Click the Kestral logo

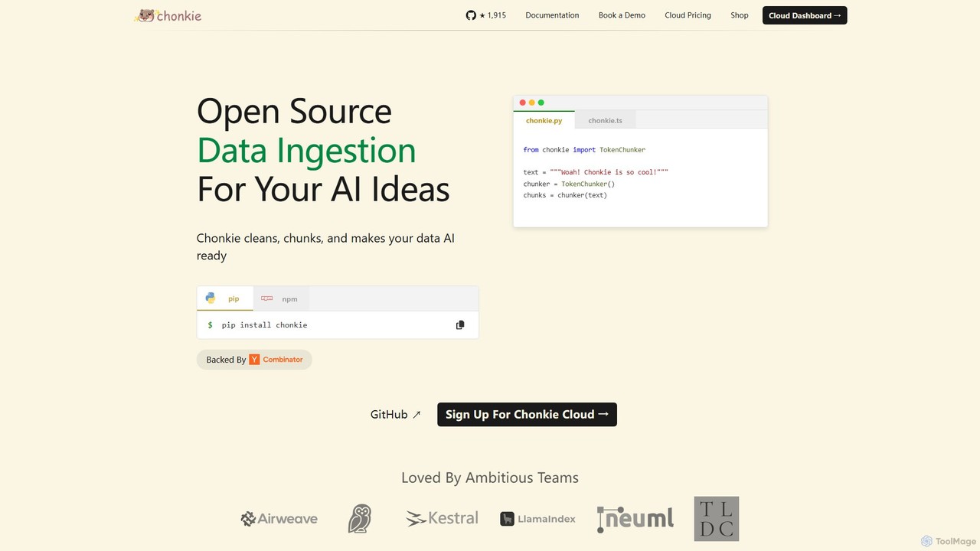pos(442,518)
